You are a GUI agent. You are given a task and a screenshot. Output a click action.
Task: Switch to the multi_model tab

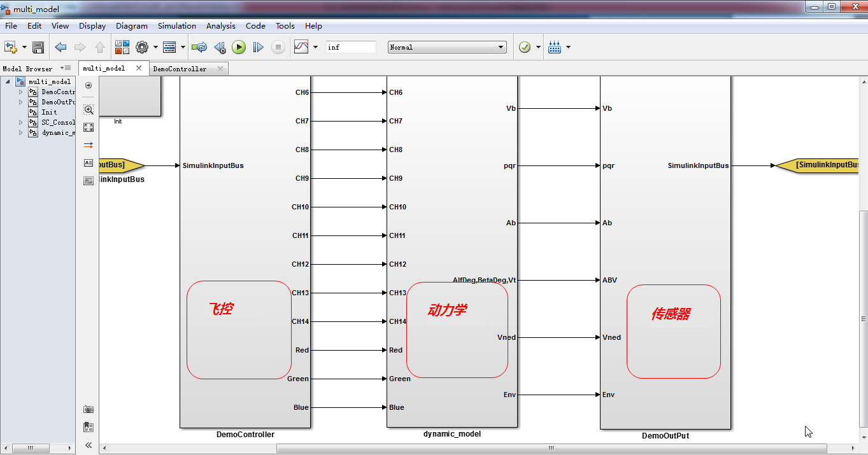[x=104, y=68]
